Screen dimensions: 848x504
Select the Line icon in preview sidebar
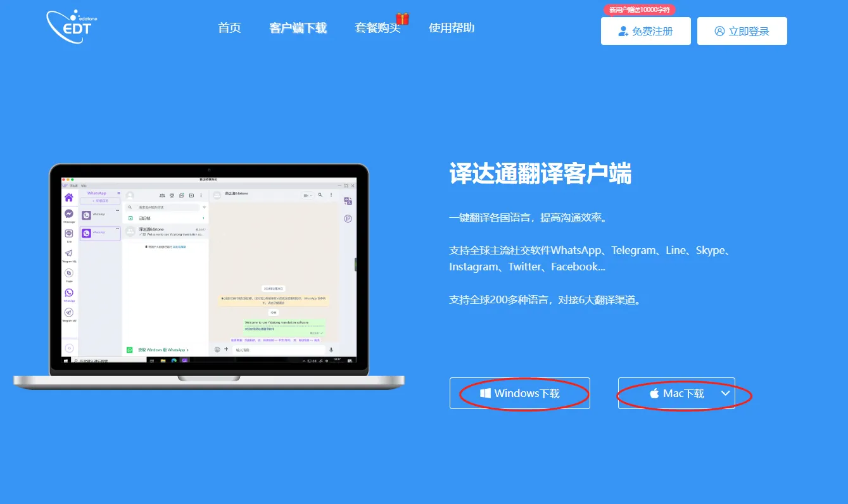69,234
